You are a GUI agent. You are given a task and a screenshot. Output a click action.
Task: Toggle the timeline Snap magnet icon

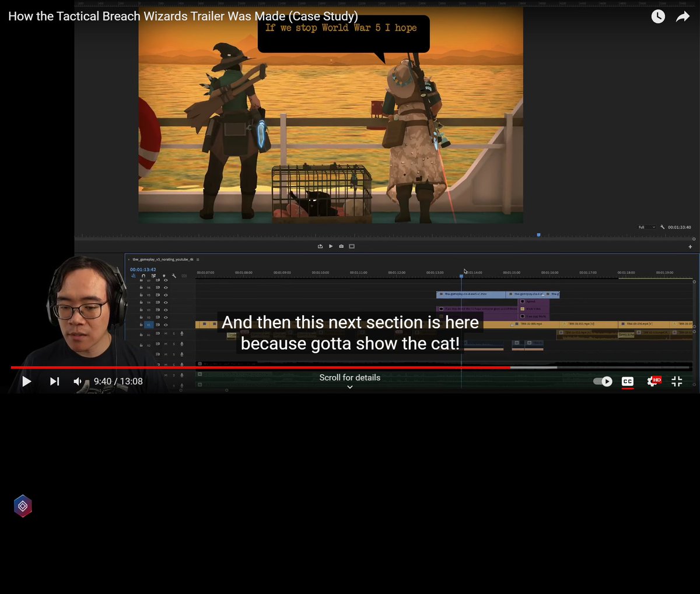(143, 276)
